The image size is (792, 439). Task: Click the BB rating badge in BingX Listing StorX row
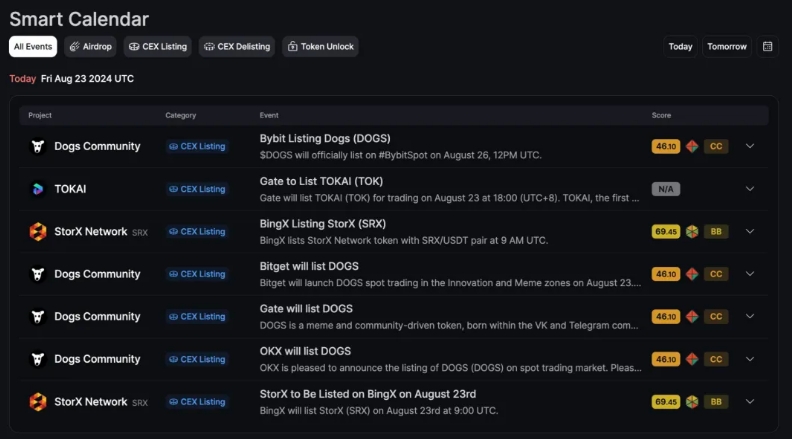[x=716, y=231]
